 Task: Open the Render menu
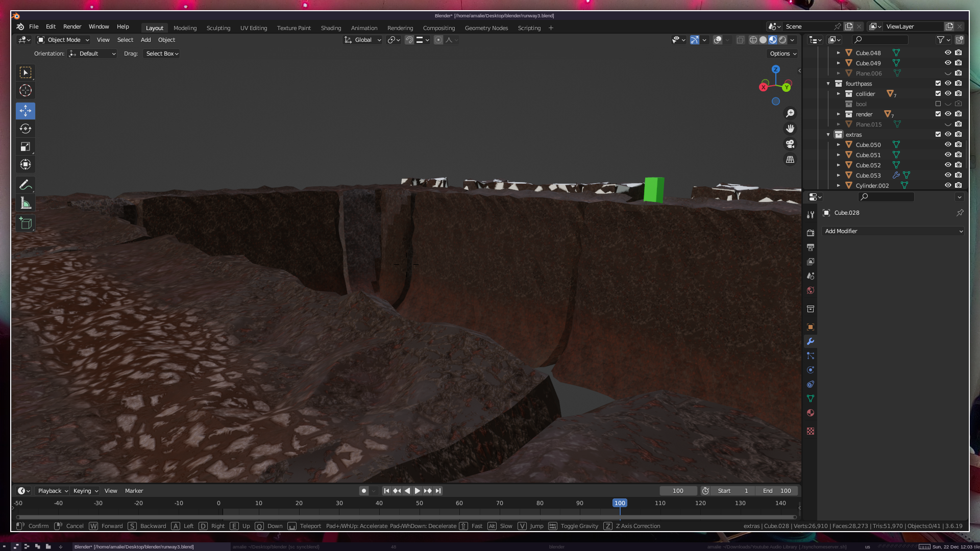pyautogui.click(x=72, y=27)
